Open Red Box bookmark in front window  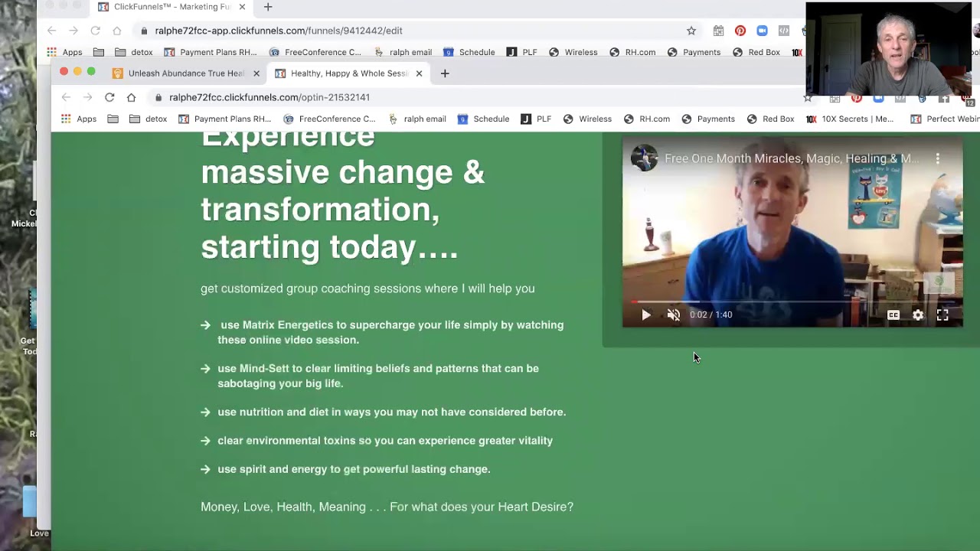click(x=770, y=119)
